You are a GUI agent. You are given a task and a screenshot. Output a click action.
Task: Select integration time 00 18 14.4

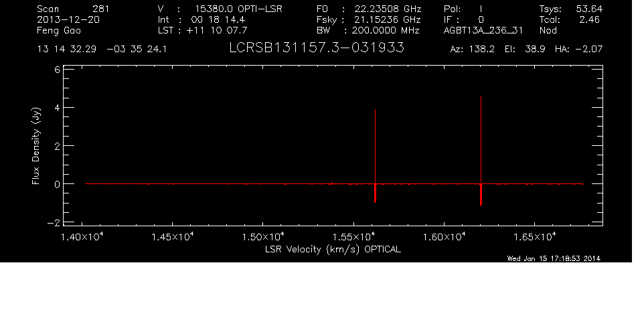218,19
